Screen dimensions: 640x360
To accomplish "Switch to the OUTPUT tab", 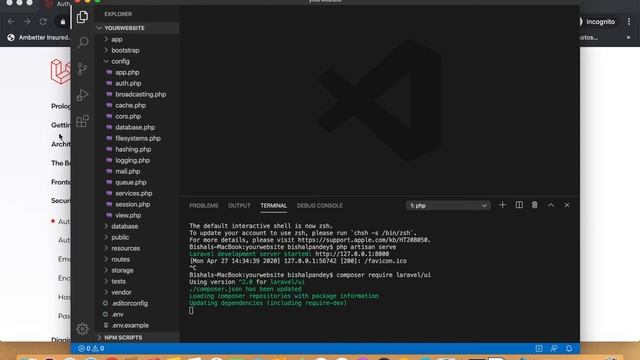I will tap(239, 206).
